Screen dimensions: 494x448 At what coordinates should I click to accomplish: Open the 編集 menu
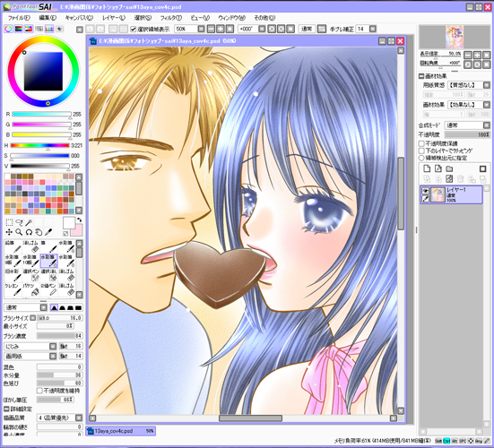click(48, 18)
